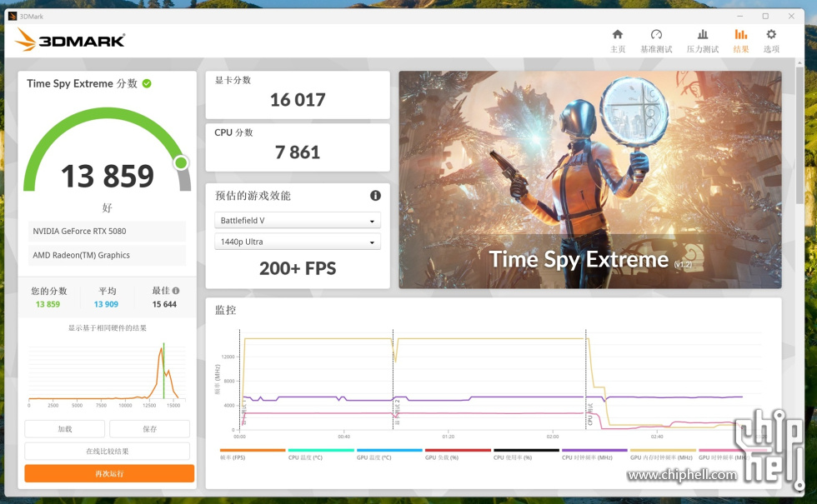Screen dimensions: 817x504
Task: Close the 3DMark window
Action: click(791, 16)
